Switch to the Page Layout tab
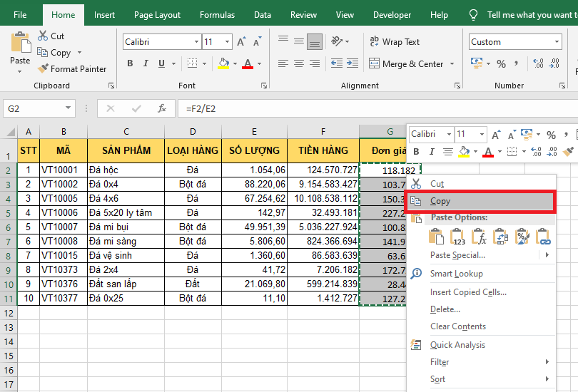The image size is (578, 392). tap(157, 15)
